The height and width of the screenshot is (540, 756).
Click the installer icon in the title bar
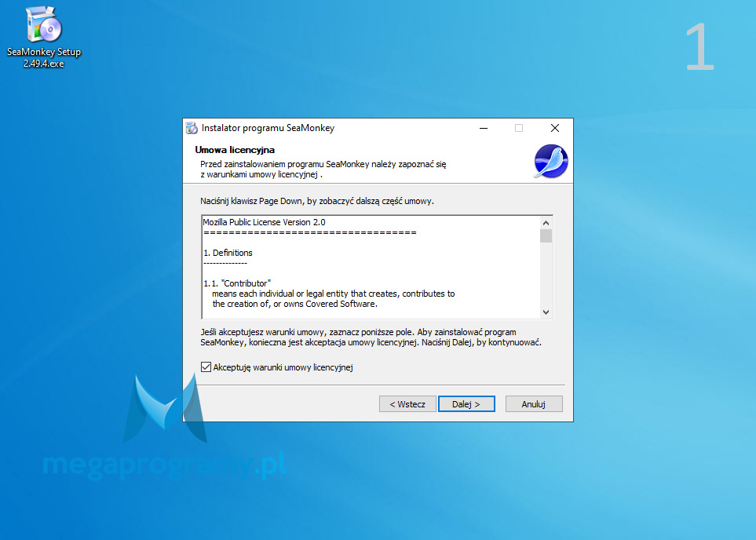192,128
